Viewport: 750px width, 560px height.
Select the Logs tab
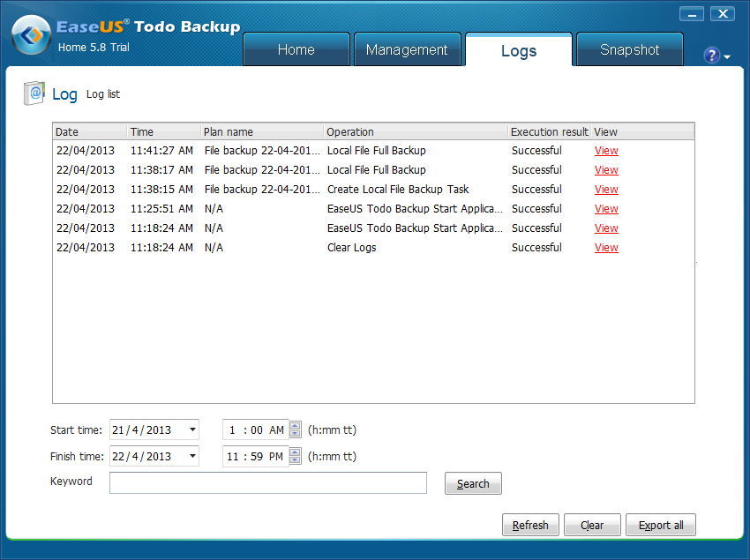(x=519, y=50)
